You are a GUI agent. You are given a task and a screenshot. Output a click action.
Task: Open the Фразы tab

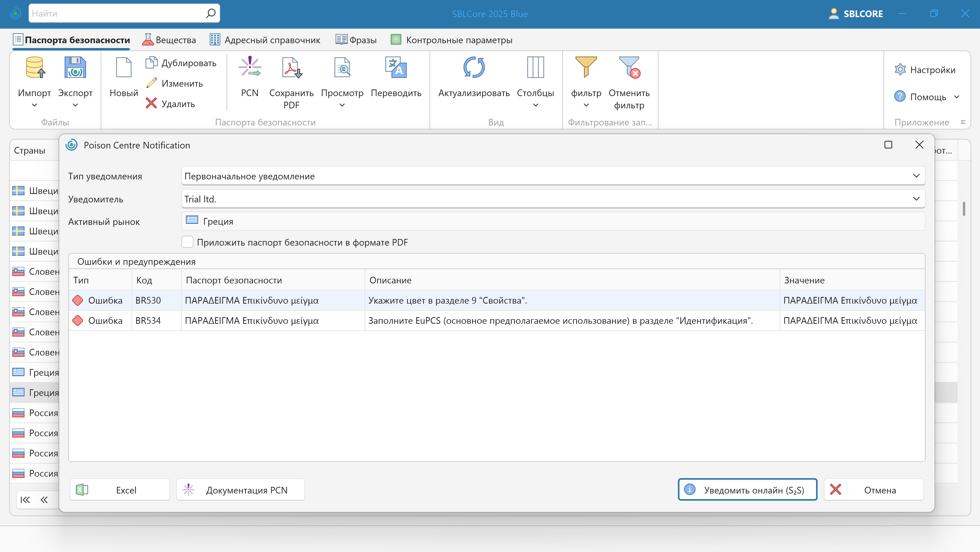click(356, 40)
